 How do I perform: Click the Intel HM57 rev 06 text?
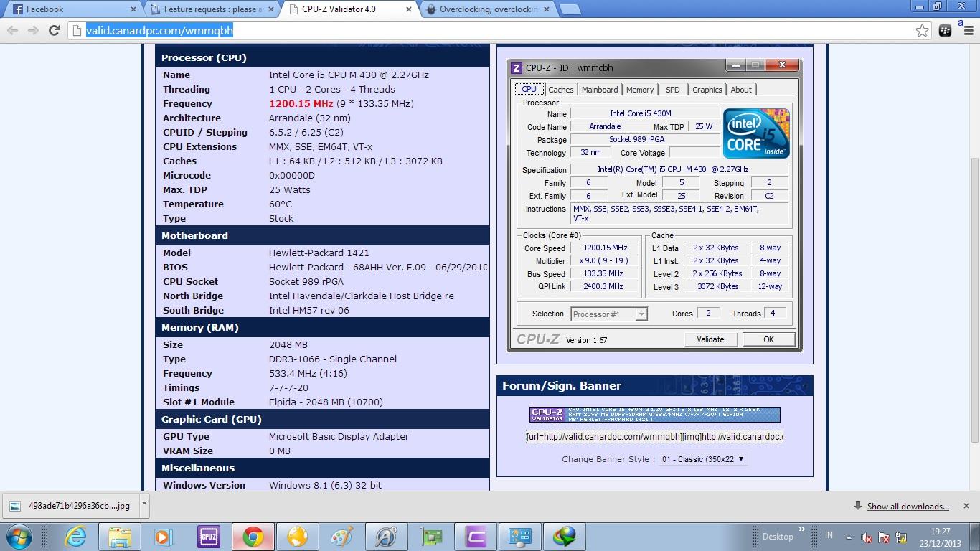coord(309,310)
